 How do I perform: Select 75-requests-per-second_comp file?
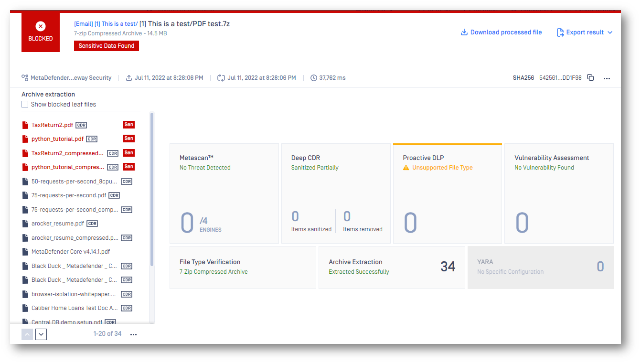coord(75,210)
